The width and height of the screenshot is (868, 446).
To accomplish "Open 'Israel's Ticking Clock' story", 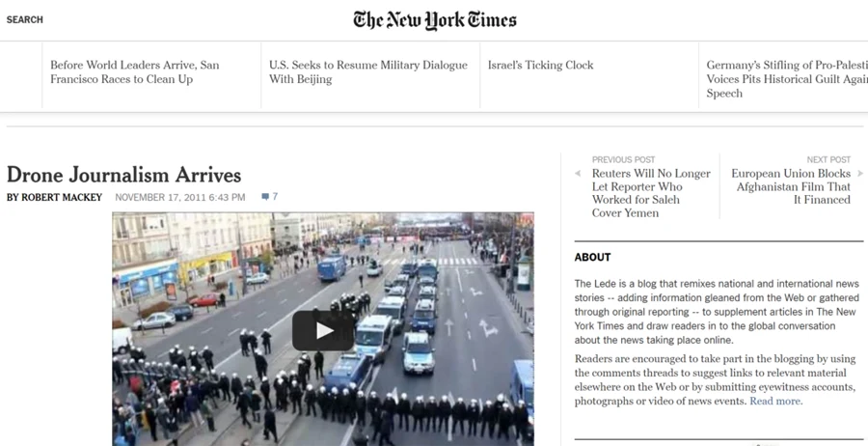I will [540, 65].
